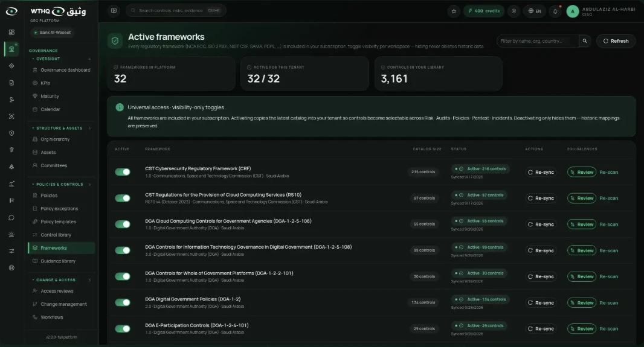The width and height of the screenshot is (644, 347).
Task: Open Abdulaziz Al-Harbi profile menu
Action: pos(601,11)
